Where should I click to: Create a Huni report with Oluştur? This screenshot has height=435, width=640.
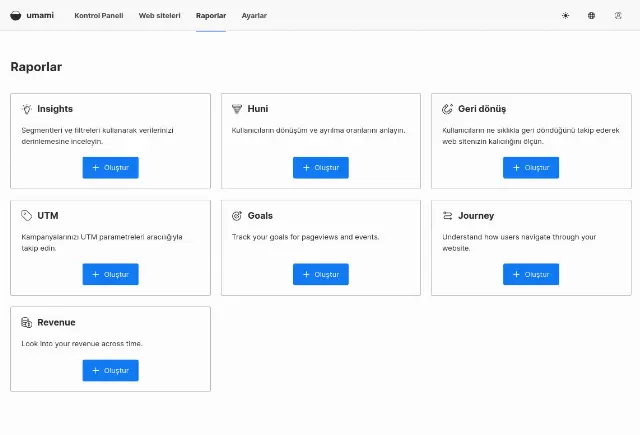click(x=321, y=168)
